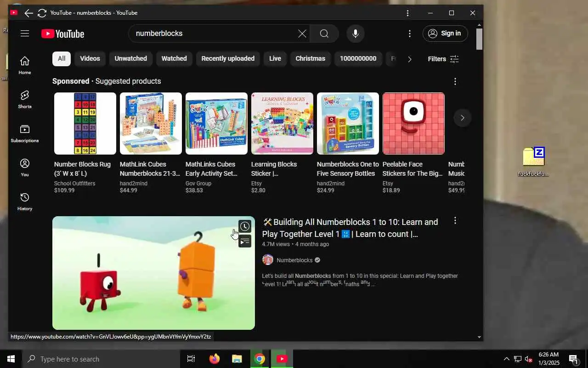The height and width of the screenshot is (368, 588).
Task: Open the app window three-dot menu
Action: 407,13
